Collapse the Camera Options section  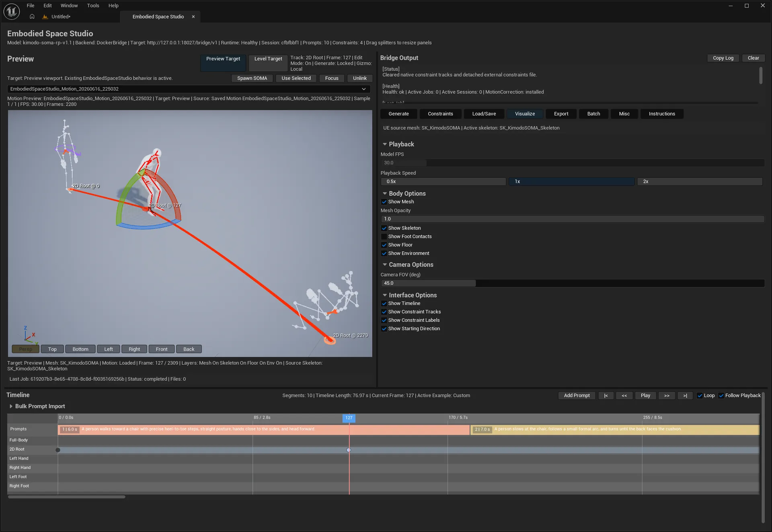click(x=385, y=265)
